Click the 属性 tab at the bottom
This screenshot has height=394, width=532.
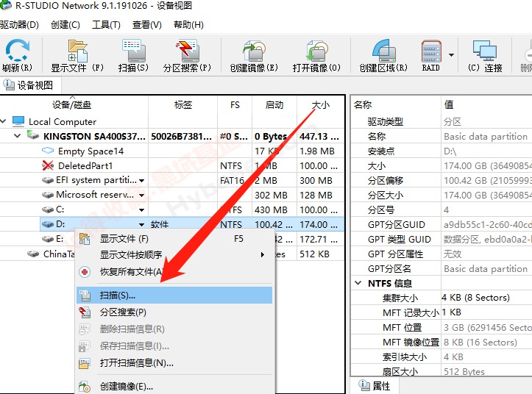coord(375,385)
